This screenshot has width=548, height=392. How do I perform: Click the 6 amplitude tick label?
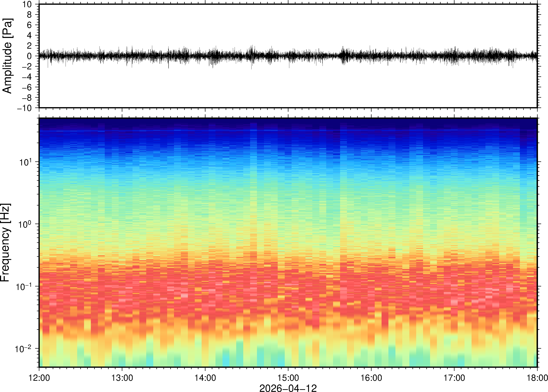(30, 25)
